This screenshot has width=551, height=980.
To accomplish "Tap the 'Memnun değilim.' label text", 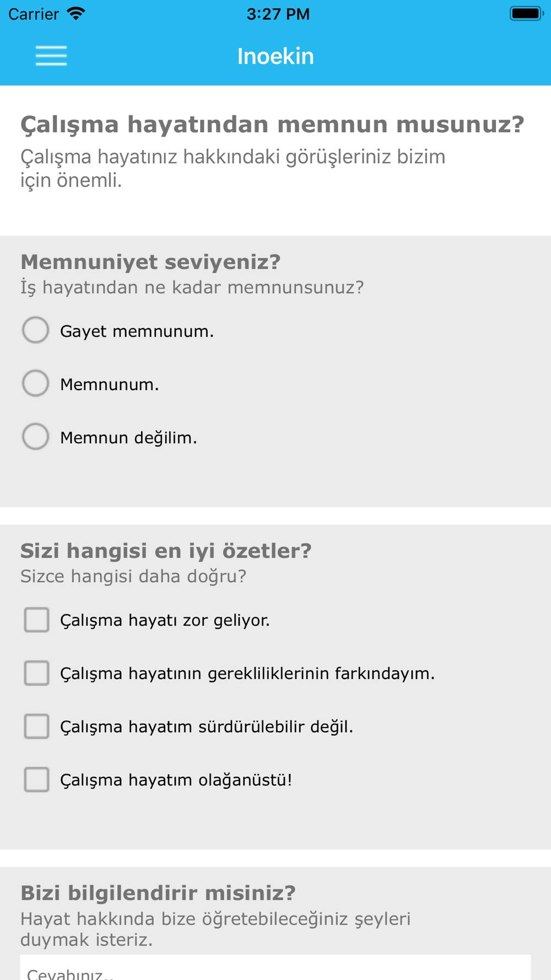I will point(128,438).
